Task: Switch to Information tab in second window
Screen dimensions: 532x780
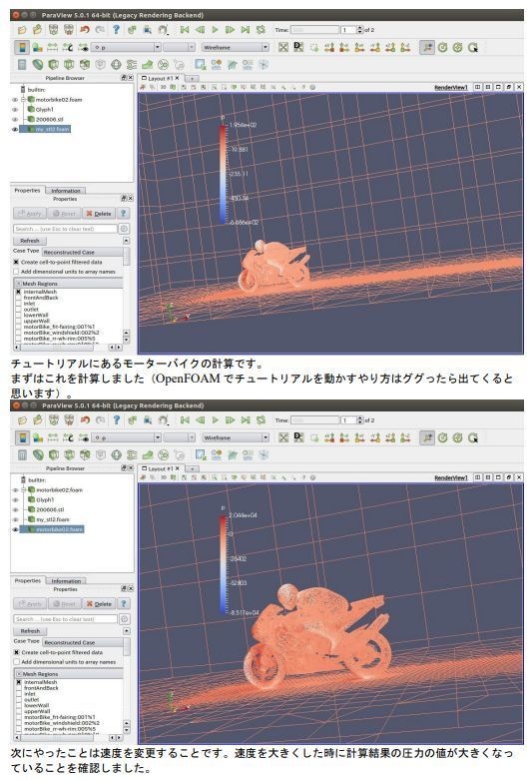Action: [66, 581]
